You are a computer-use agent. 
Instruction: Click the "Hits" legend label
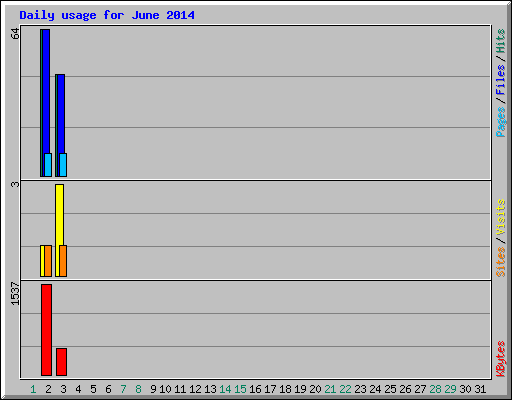(500, 41)
